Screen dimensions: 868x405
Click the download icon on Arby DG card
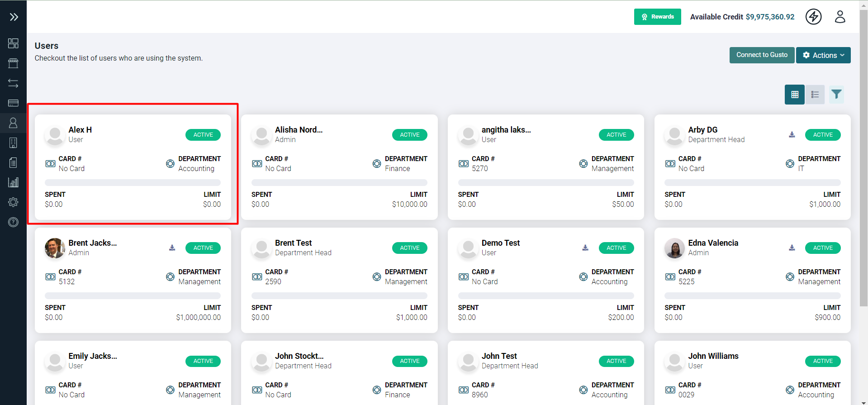792,135
